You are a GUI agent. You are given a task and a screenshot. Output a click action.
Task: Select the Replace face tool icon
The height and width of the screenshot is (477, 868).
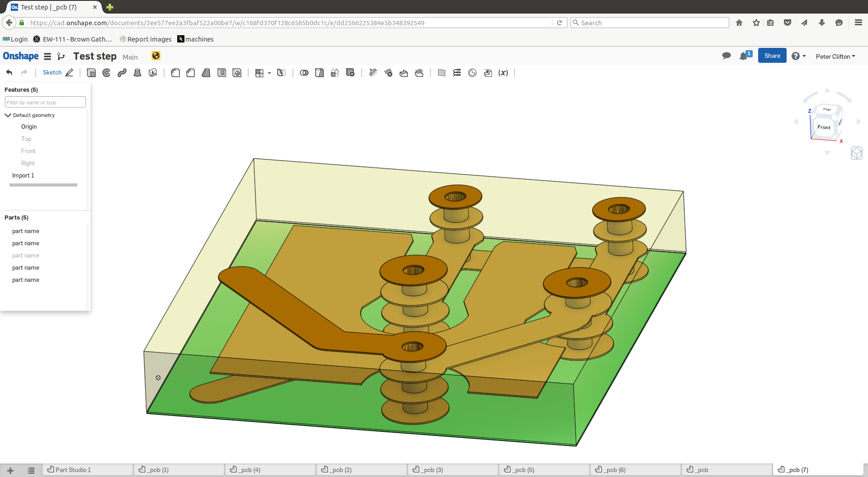[419, 73]
